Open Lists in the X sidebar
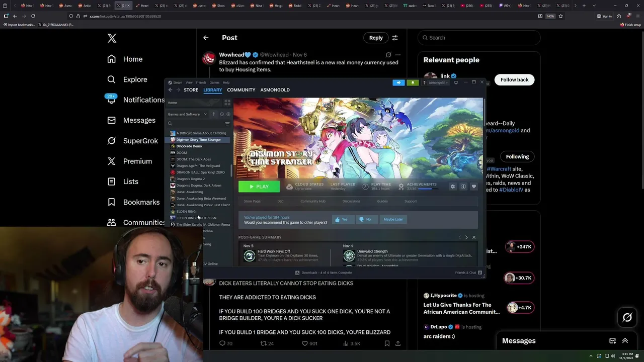Viewport: 644px width, 362px height. pos(123,182)
